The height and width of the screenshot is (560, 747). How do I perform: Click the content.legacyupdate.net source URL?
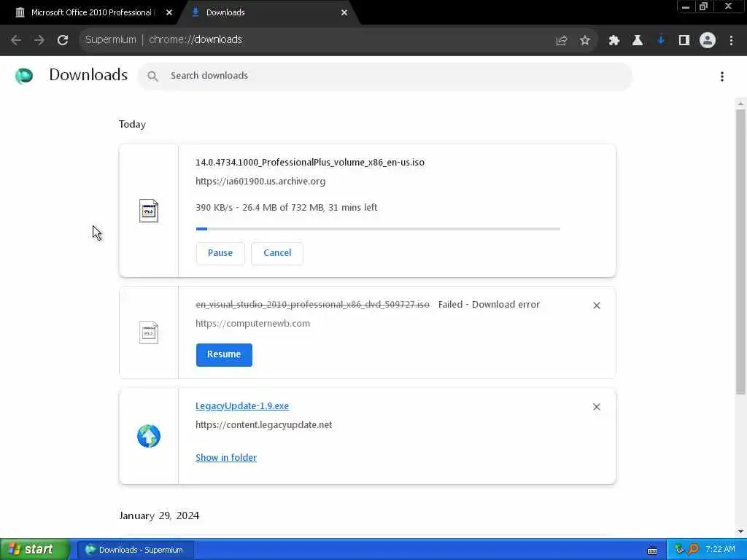pos(263,425)
